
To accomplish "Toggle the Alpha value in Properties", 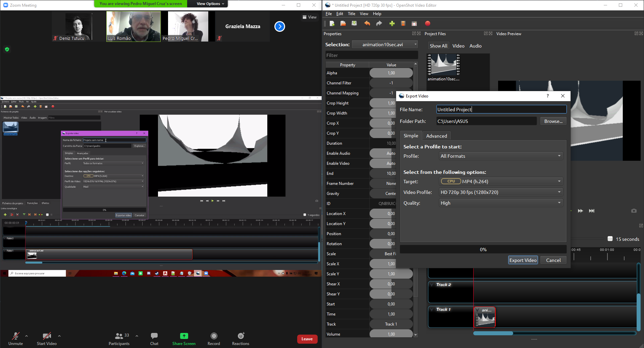I will pos(391,73).
